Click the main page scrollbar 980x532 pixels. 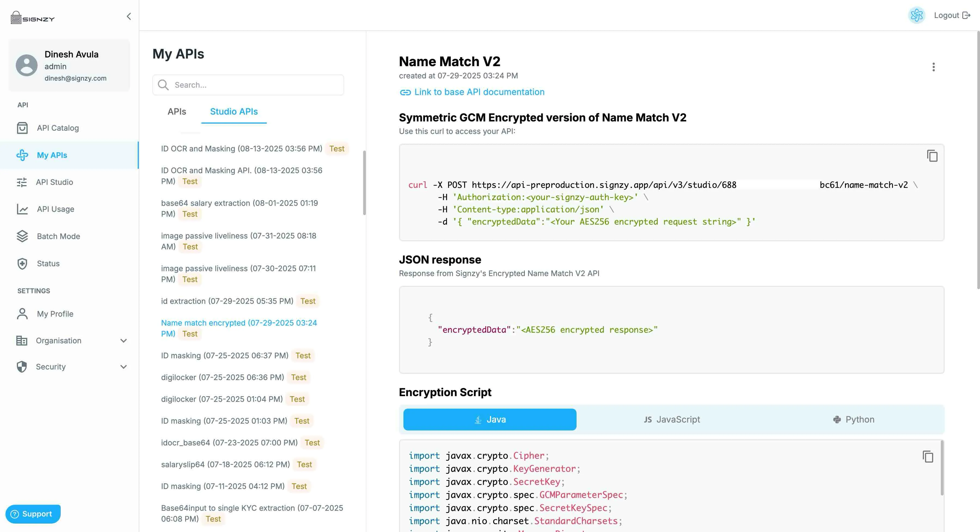coord(978,160)
